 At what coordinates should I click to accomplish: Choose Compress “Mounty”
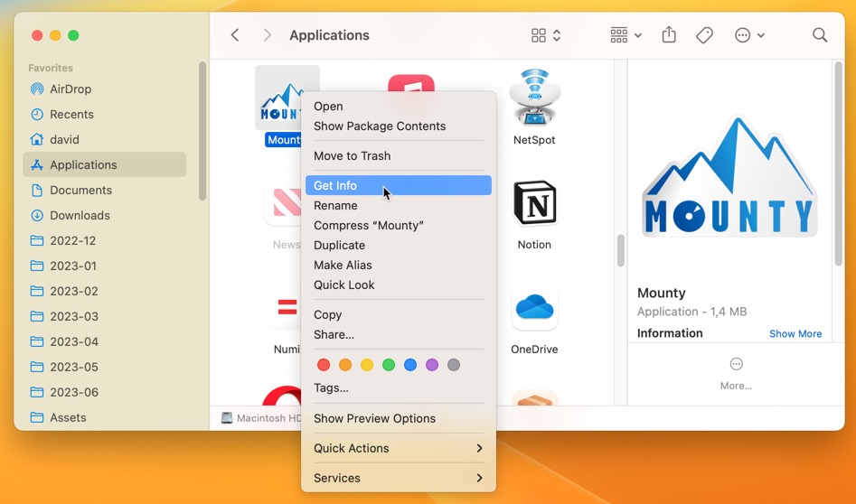[x=399, y=225]
